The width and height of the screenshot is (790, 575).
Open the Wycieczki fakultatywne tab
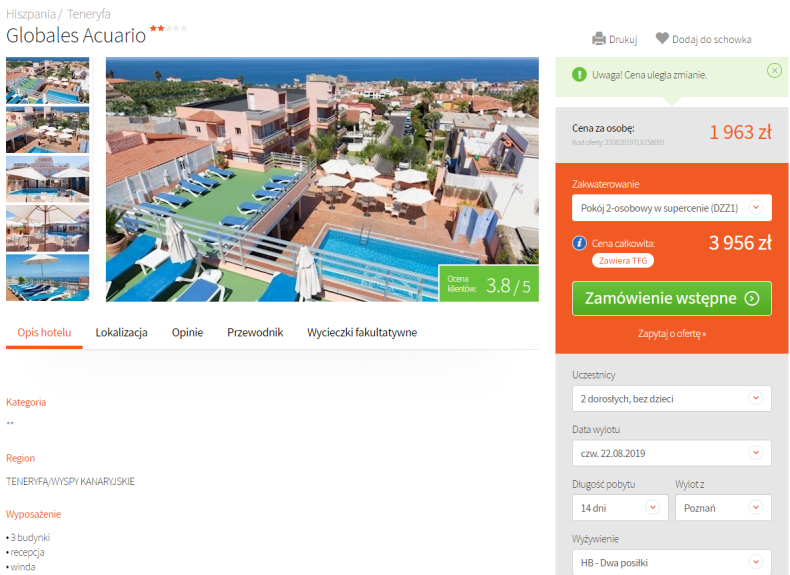pos(362,333)
